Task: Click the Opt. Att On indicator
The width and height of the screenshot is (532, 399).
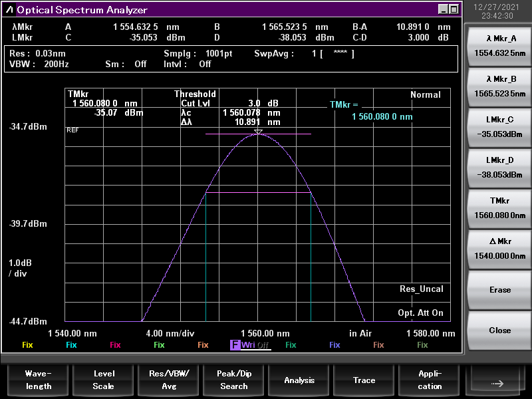Action: 421,313
